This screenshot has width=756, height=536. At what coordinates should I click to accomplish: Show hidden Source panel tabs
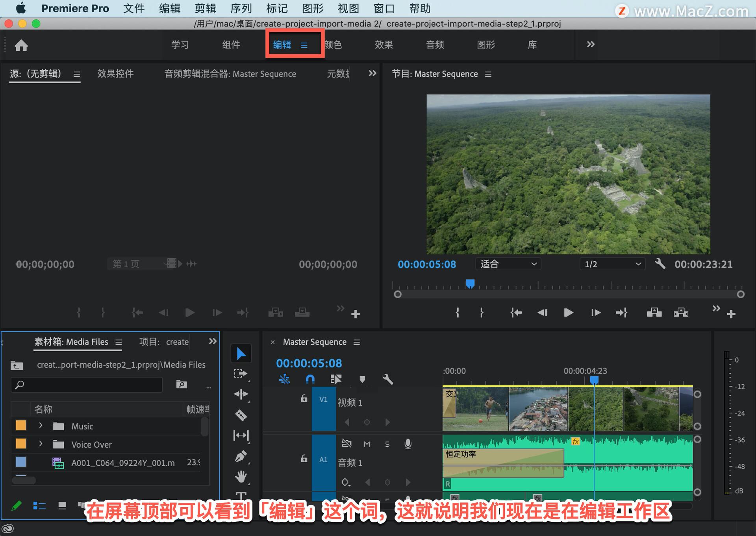pyautogui.click(x=372, y=73)
